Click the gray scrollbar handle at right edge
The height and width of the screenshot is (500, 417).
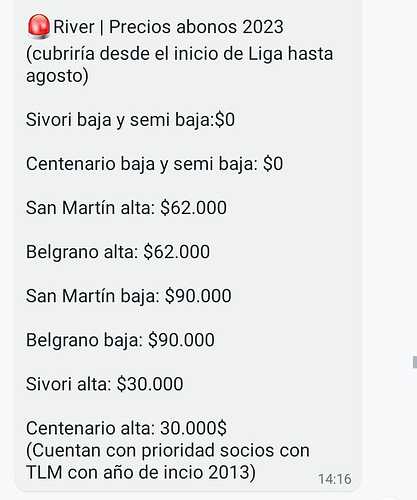pos(415,362)
